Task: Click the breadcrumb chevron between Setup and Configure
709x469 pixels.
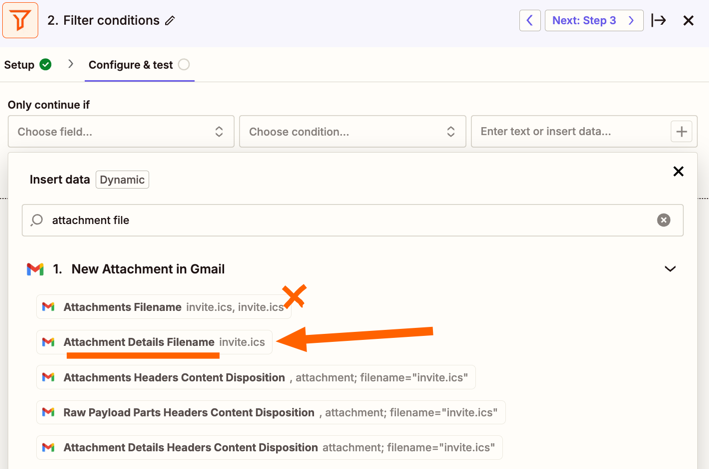Action: click(71, 64)
